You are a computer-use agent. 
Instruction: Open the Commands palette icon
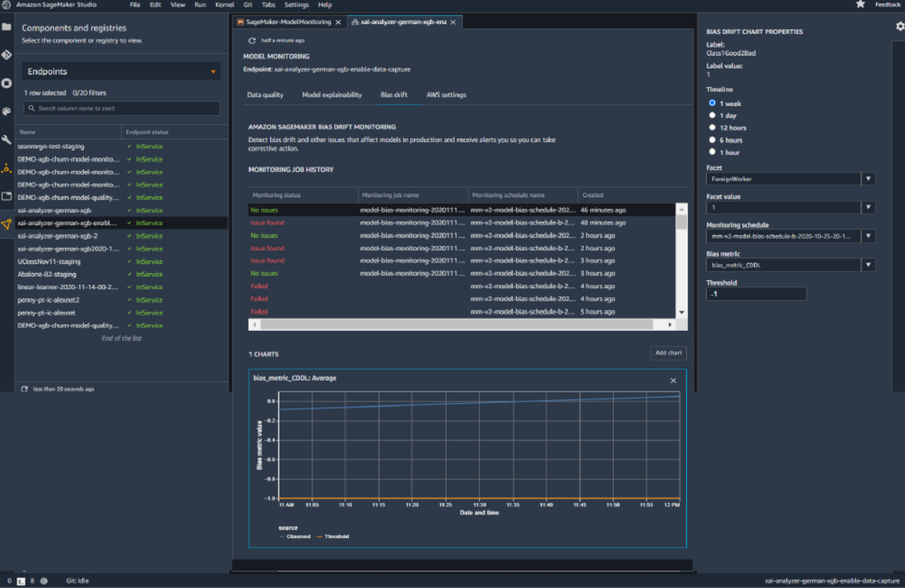coord(7,111)
